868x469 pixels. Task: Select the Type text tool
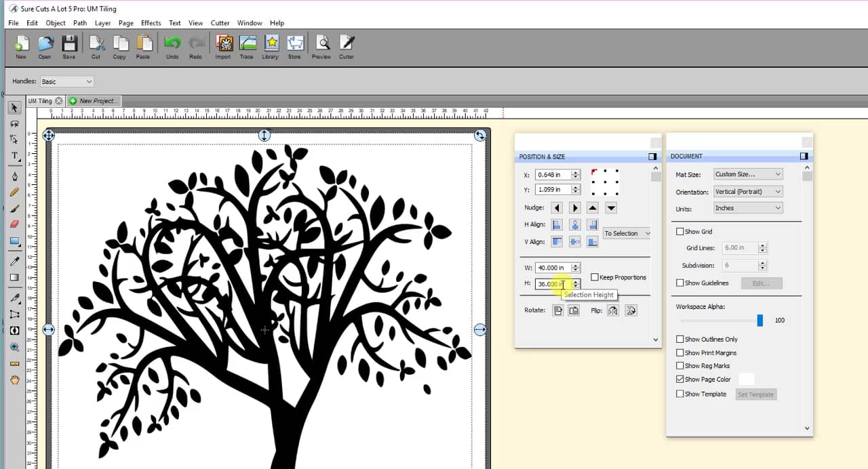[14, 156]
